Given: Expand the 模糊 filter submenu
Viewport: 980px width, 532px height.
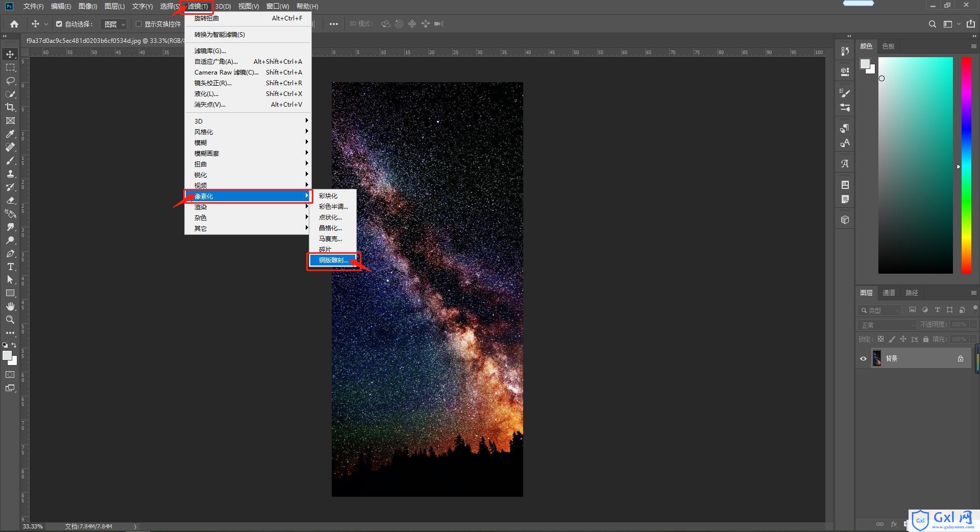Looking at the screenshot, I should click(248, 142).
